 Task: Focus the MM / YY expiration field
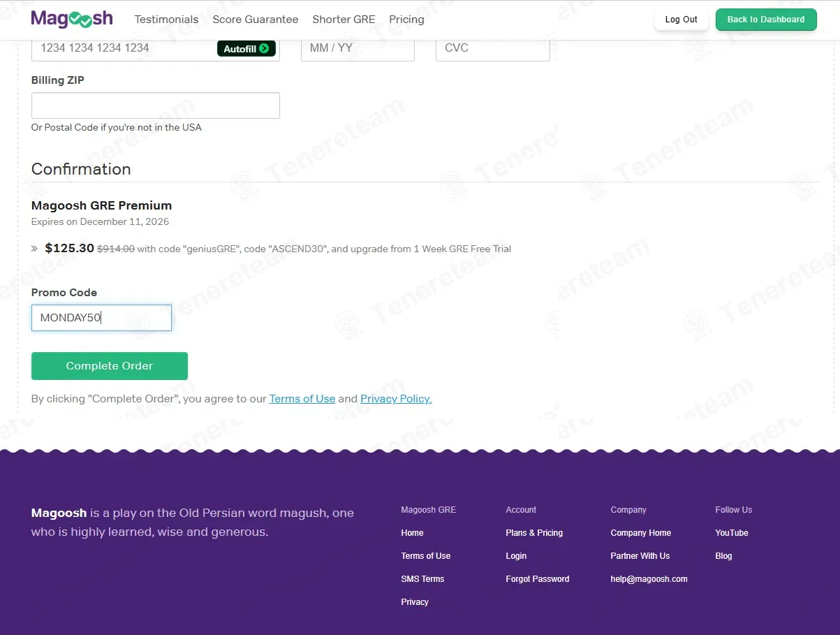pyautogui.click(x=358, y=48)
